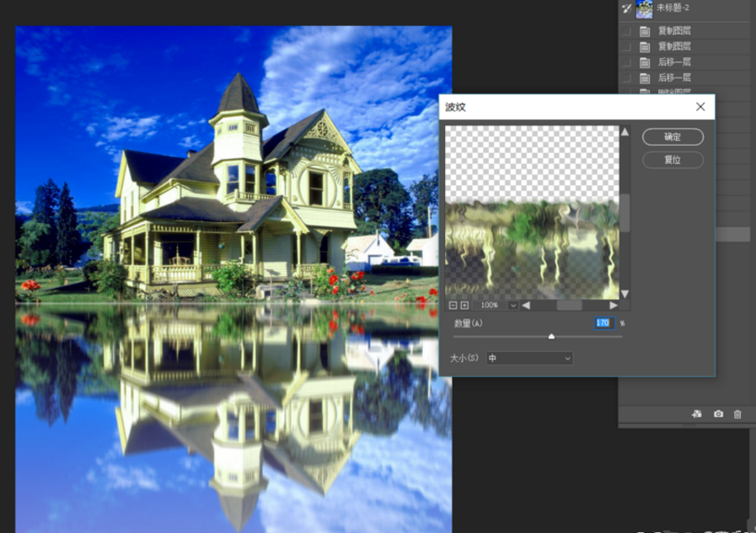The height and width of the screenshot is (533, 756).
Task: Toggle history brush box on first 后移一层
Action: pyautogui.click(x=626, y=62)
